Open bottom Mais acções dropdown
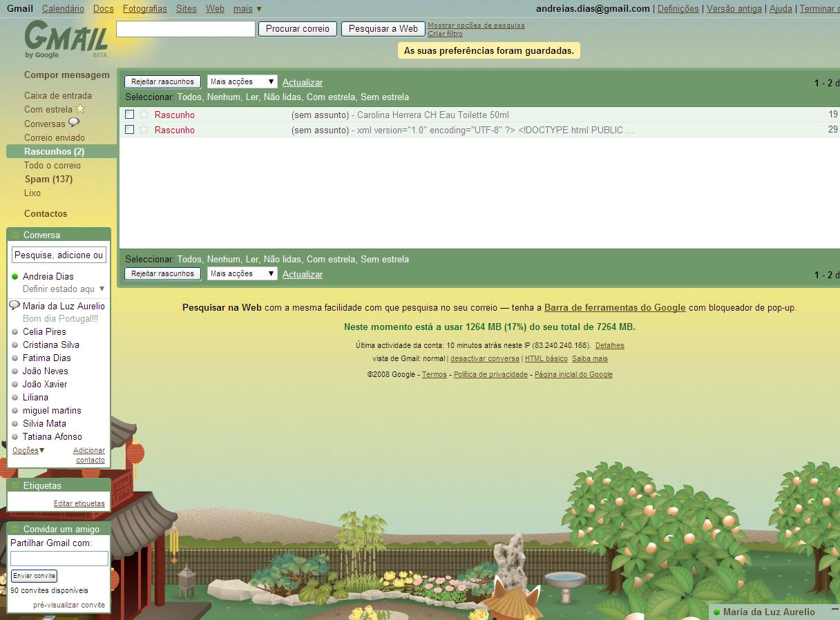This screenshot has height=620, width=840. click(x=242, y=273)
